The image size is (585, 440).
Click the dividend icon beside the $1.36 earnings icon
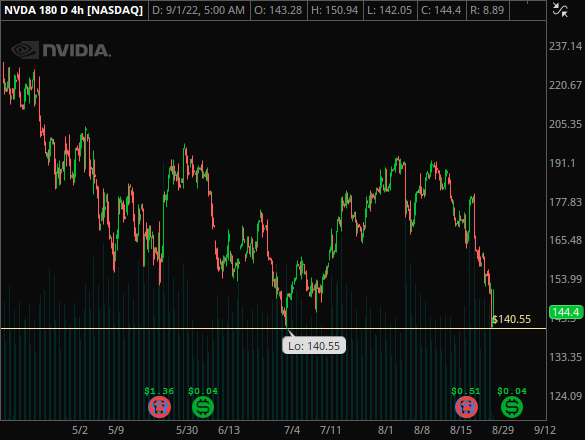(x=203, y=407)
